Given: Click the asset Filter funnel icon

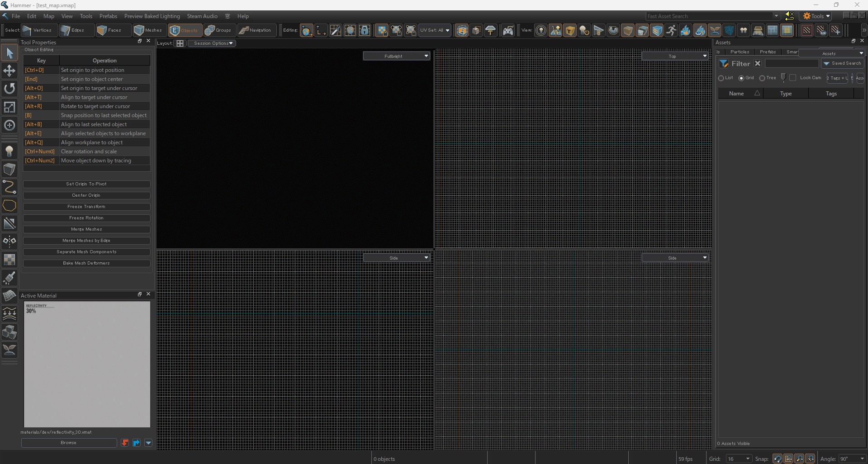Looking at the screenshot, I should tap(724, 64).
